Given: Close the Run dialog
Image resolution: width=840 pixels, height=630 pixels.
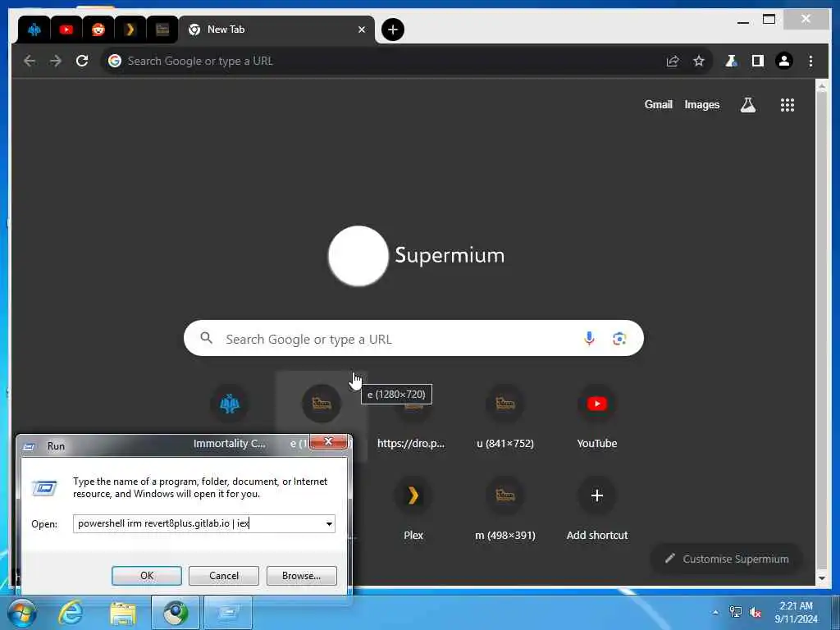Looking at the screenshot, I should (x=328, y=441).
